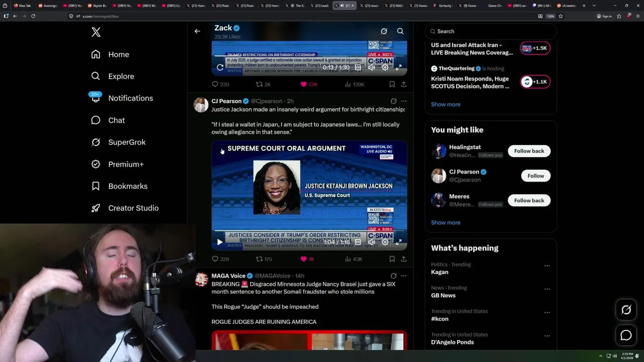The height and width of the screenshot is (362, 644).
Task: Follow back Meeres
Action: [x=529, y=200]
